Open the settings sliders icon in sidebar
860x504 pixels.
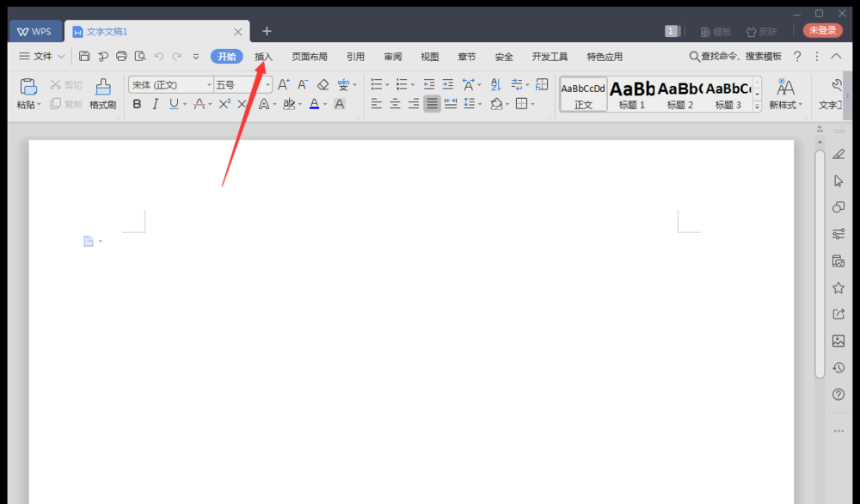click(x=838, y=234)
